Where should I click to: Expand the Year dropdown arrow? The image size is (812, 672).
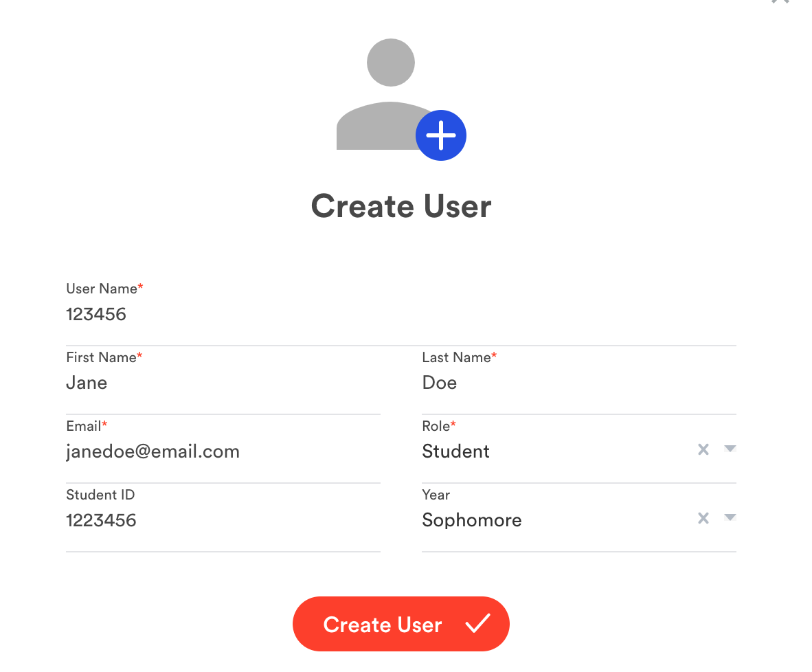point(730,517)
